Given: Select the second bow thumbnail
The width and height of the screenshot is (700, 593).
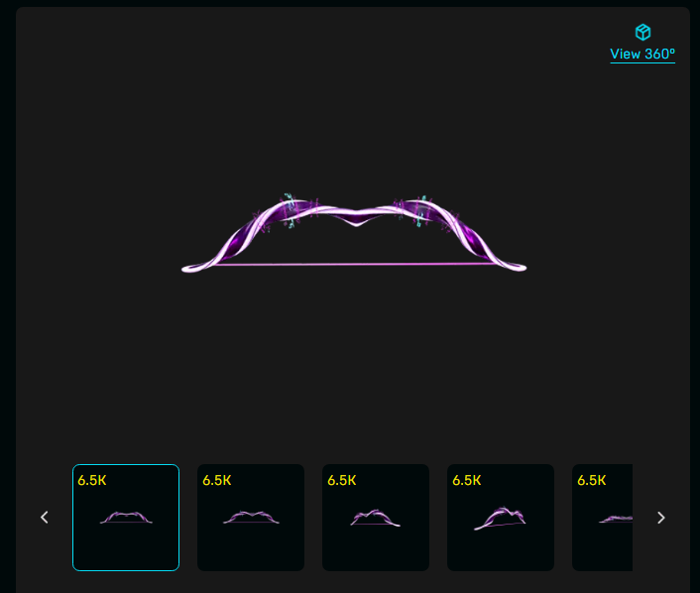Looking at the screenshot, I should coord(251,518).
